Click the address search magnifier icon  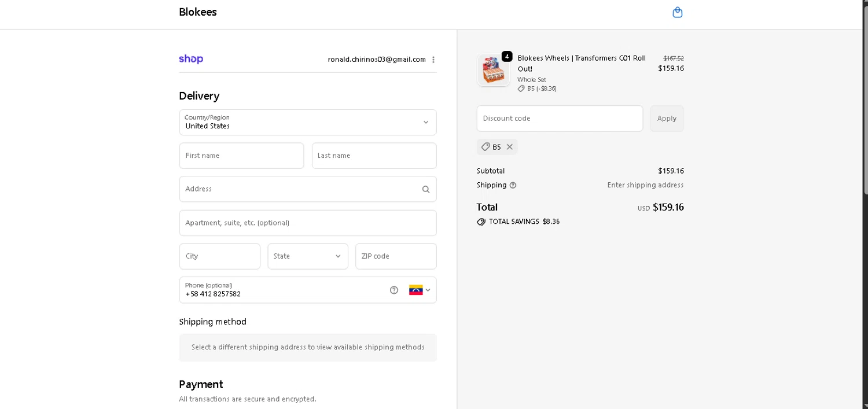coord(426,189)
